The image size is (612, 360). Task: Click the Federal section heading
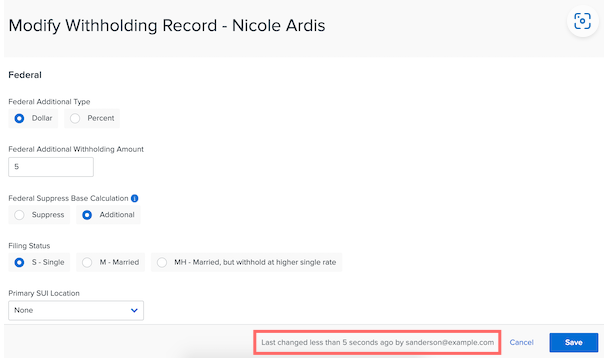tap(25, 75)
